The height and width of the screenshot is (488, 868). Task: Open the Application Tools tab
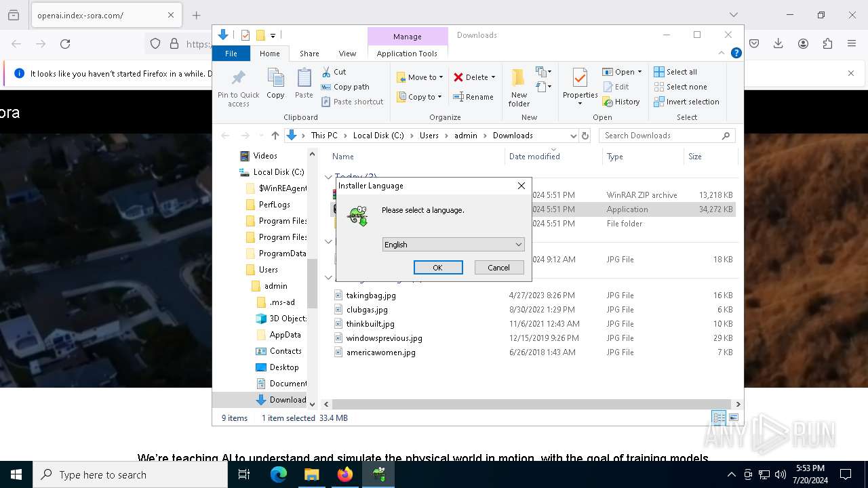[407, 54]
